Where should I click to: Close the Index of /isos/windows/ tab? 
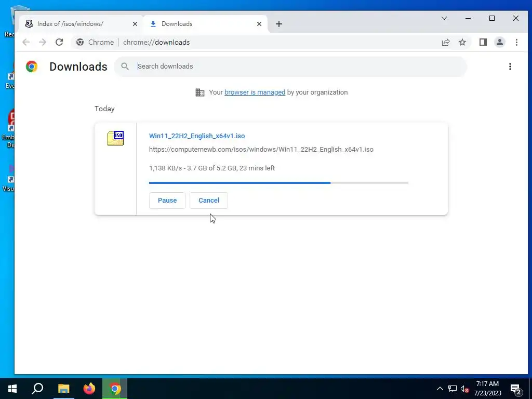135,24
